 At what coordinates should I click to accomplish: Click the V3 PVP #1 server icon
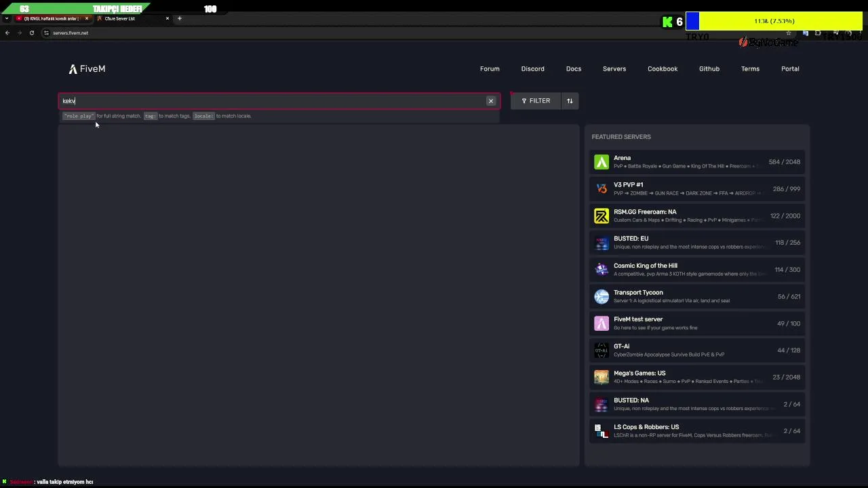click(601, 189)
